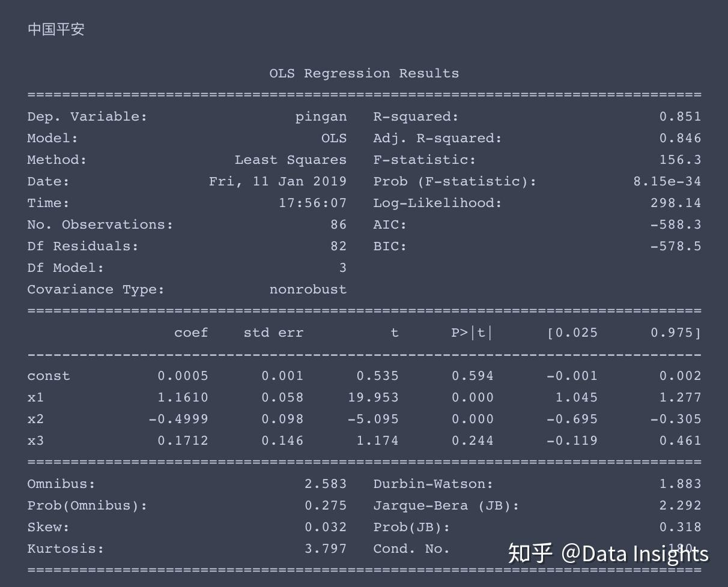Click the F-statistic value 156.3
Screen dimensions: 728x587
[681, 159]
